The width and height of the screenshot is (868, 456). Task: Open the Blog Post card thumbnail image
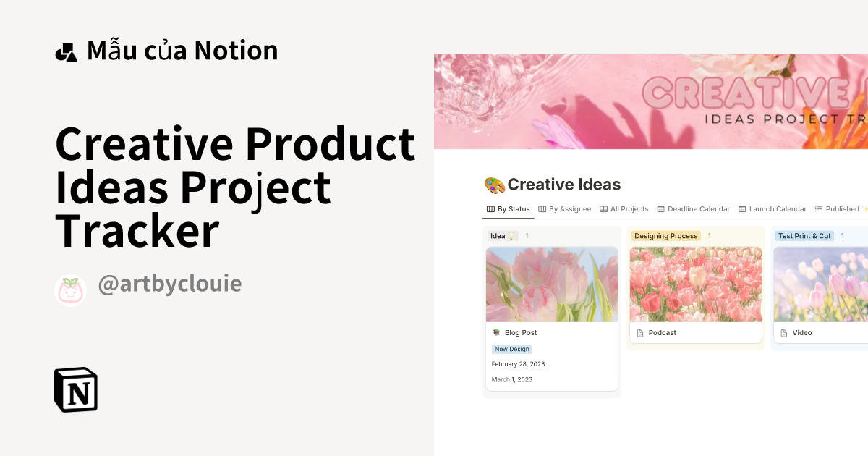point(552,284)
